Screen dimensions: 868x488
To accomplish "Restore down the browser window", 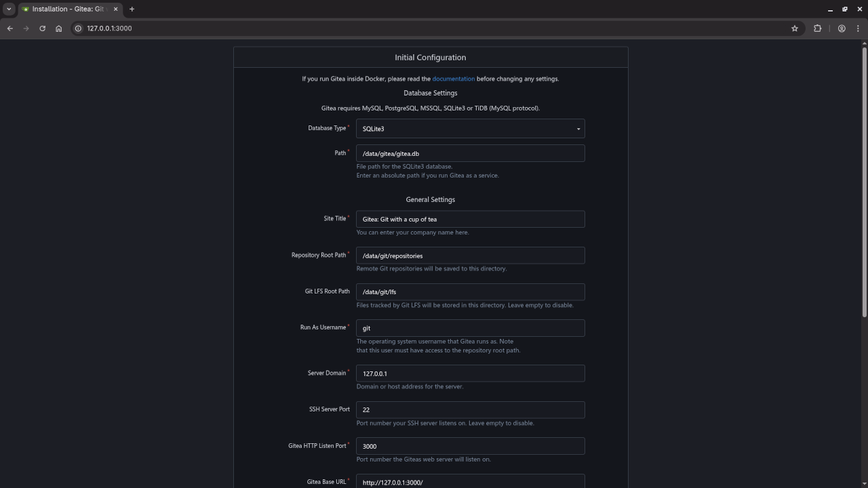I will (x=845, y=9).
